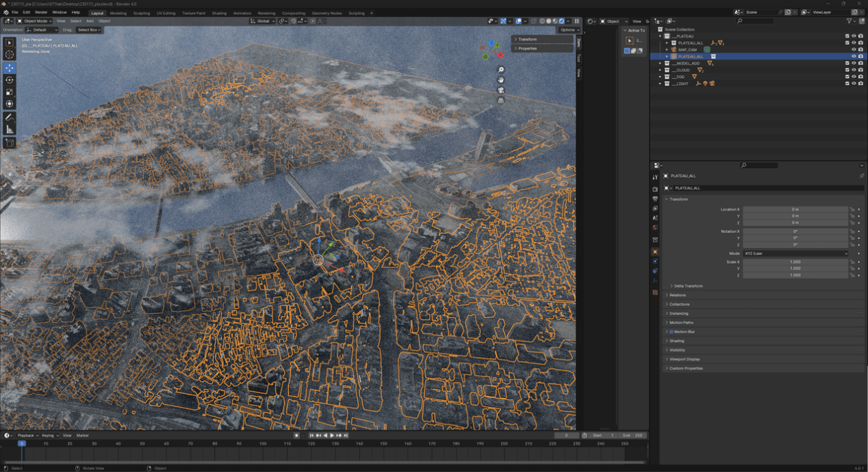Uncheck the __LIGHT collection checkbox
The height and width of the screenshot is (472, 868).
click(x=847, y=83)
